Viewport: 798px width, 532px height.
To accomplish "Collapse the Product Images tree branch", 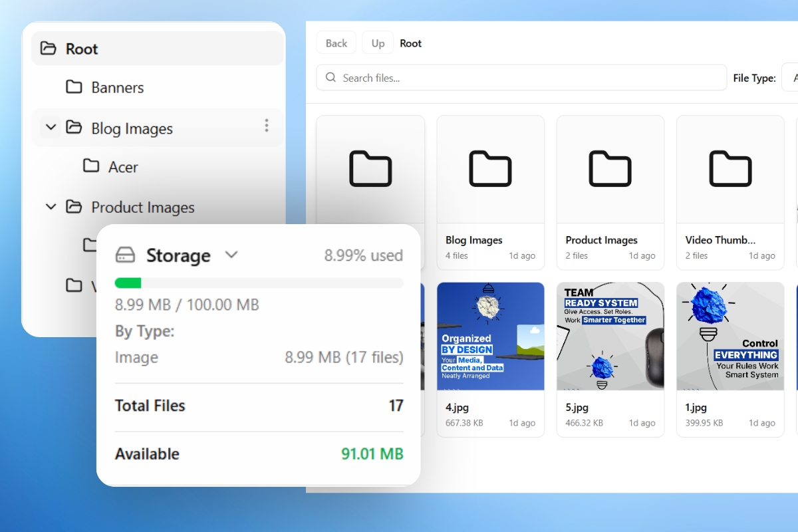I will 50,207.
